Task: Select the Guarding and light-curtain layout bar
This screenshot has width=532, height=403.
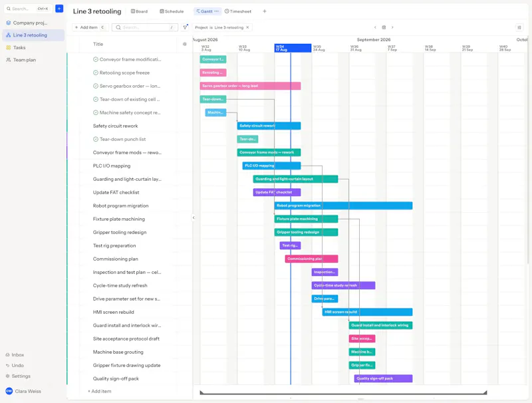Action: coord(295,179)
